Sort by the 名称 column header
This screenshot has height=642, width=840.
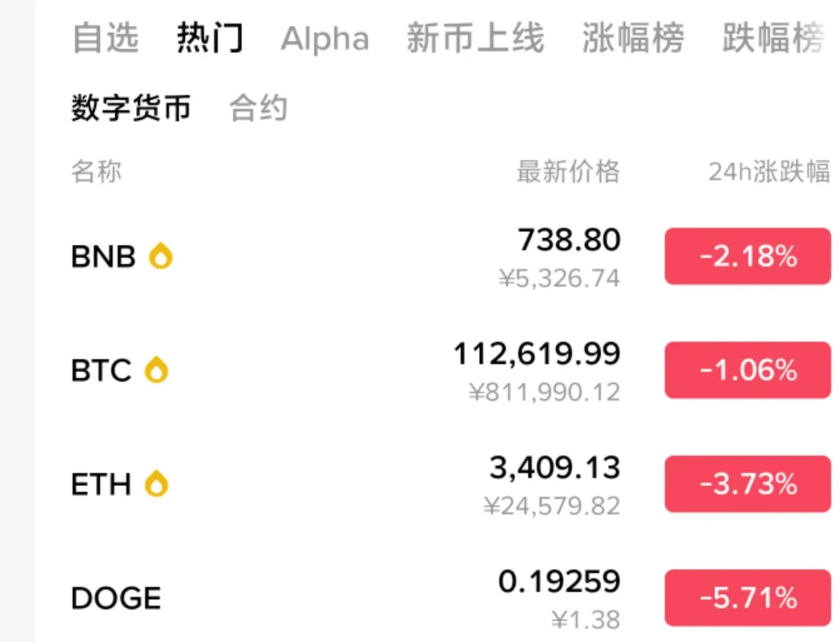[x=96, y=171]
